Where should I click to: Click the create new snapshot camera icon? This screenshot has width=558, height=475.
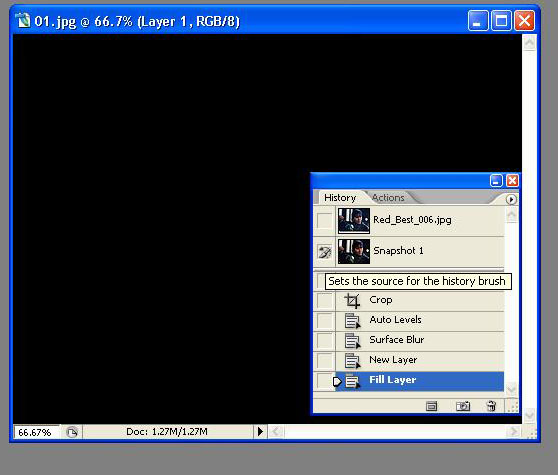(x=463, y=406)
